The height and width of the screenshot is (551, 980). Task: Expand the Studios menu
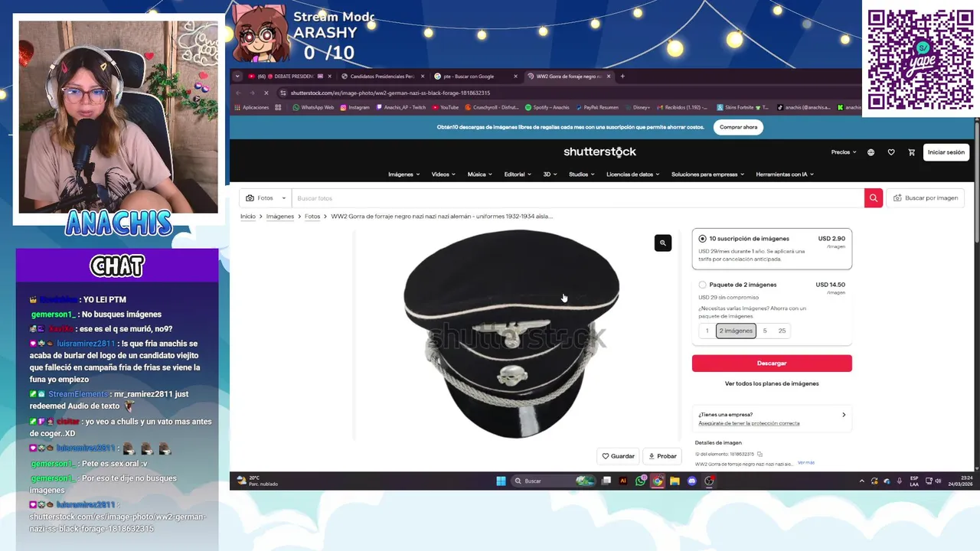(582, 174)
